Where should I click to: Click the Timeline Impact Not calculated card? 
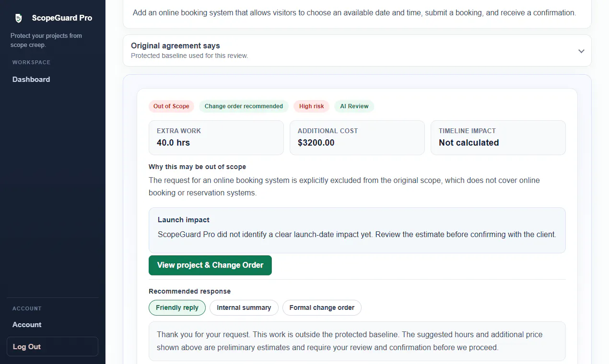(x=498, y=137)
